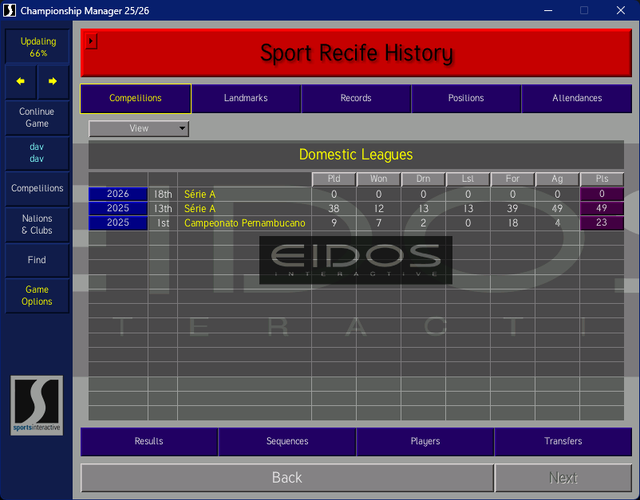This screenshot has width=640, height=500.
Task: Click the Won column header
Action: point(378,179)
